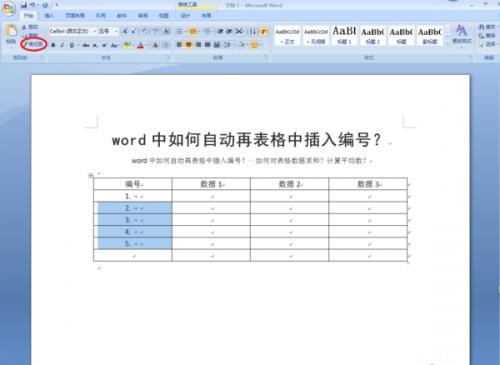This screenshot has width=500, height=365.
Task: Apply the 标题 1 style from the gallery
Action: [x=344, y=36]
